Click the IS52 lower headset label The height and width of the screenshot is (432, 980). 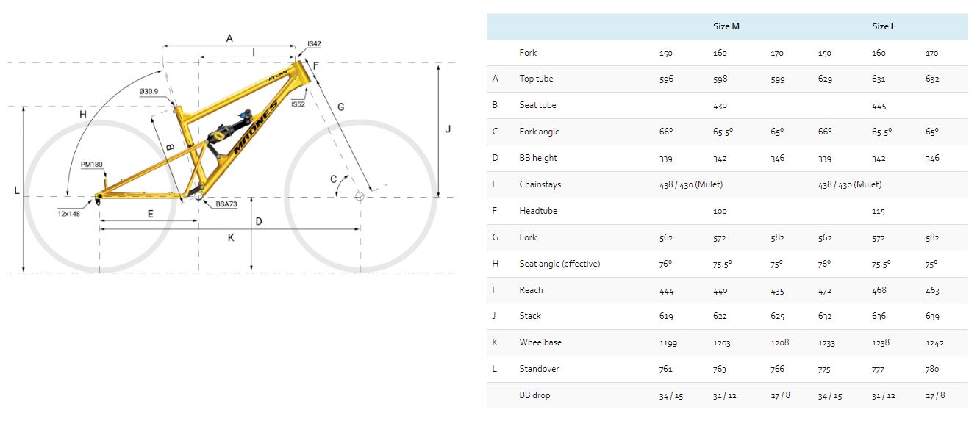click(298, 104)
